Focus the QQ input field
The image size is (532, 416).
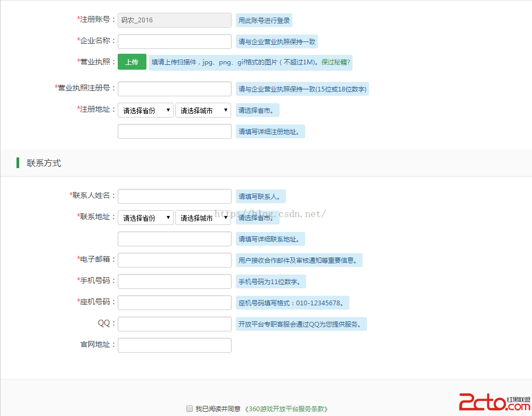174,324
